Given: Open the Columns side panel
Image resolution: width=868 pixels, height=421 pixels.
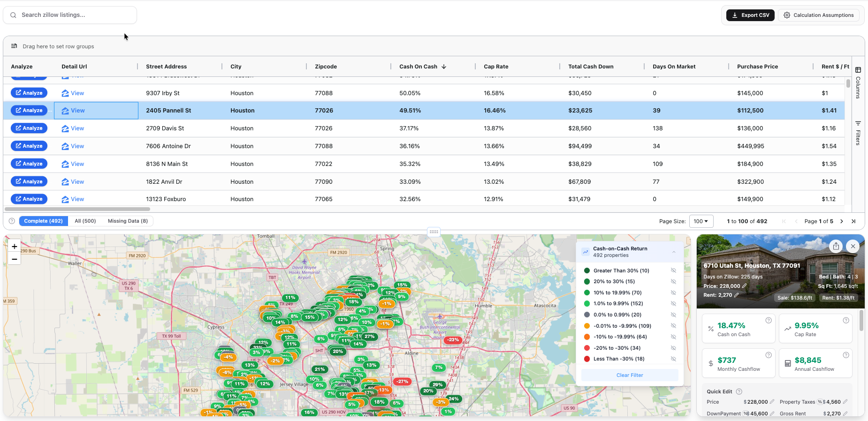Looking at the screenshot, I should (x=858, y=83).
